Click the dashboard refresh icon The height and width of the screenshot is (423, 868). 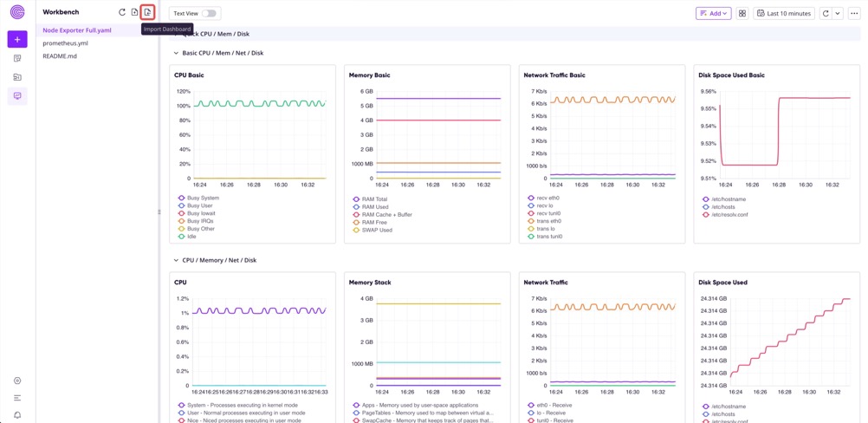(x=826, y=14)
